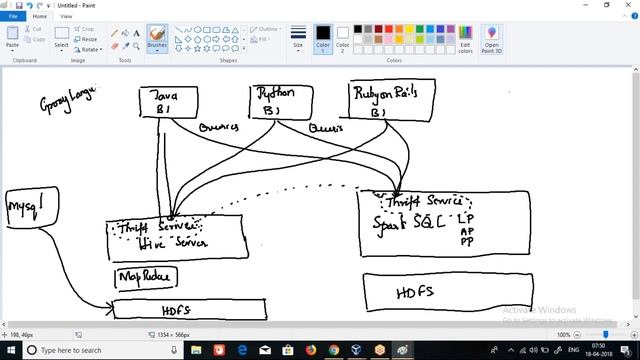Click Edit colors
640x360 pixels.
[x=465, y=39]
